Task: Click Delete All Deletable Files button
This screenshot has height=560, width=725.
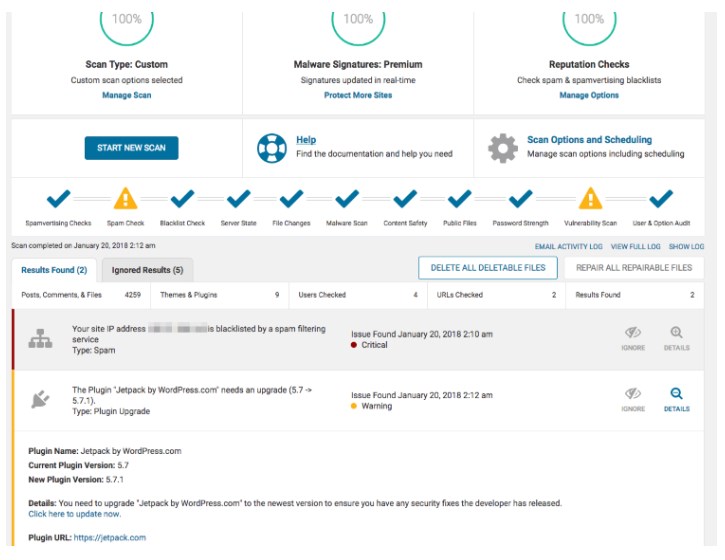Action: pyautogui.click(x=487, y=268)
